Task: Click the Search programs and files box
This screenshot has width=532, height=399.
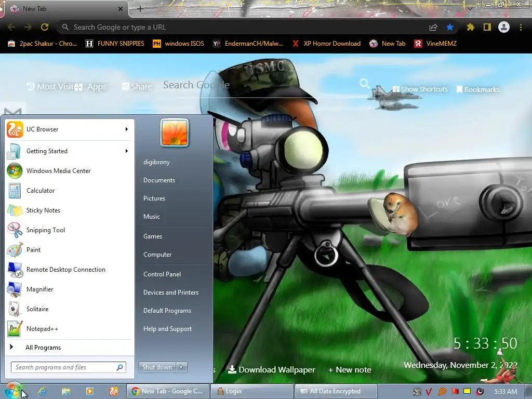Action: click(x=69, y=367)
